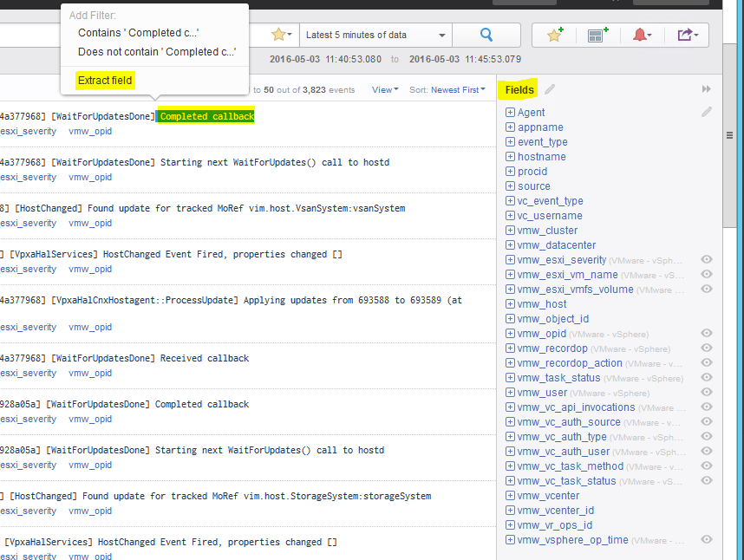Click the vmw_host field name
The height and width of the screenshot is (560, 744).
coord(541,304)
